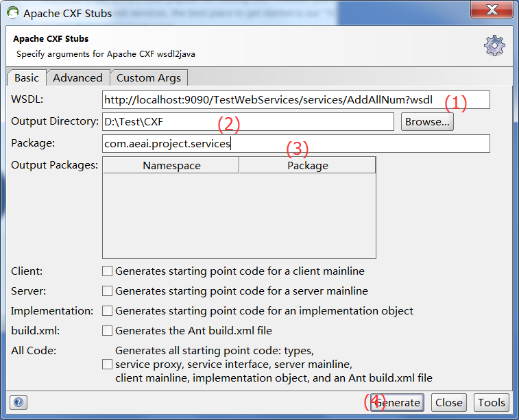
Task: Focus the WSDL URL input field
Action: [296, 100]
